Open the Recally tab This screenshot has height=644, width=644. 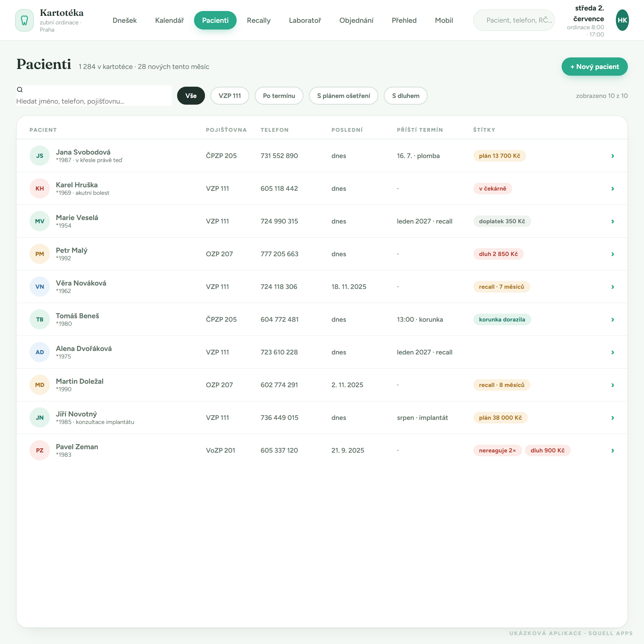(259, 20)
